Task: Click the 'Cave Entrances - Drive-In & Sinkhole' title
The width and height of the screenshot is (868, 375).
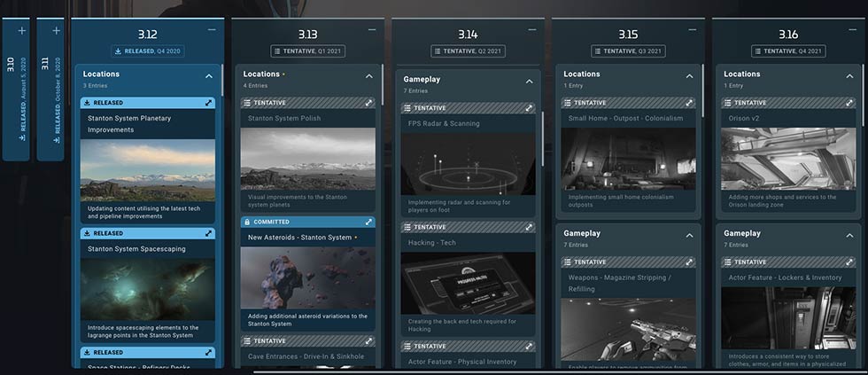Action: click(x=306, y=356)
